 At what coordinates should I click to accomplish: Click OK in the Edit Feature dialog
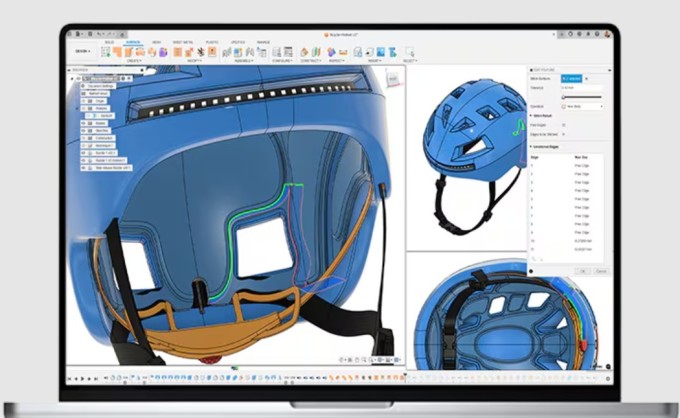[582, 271]
